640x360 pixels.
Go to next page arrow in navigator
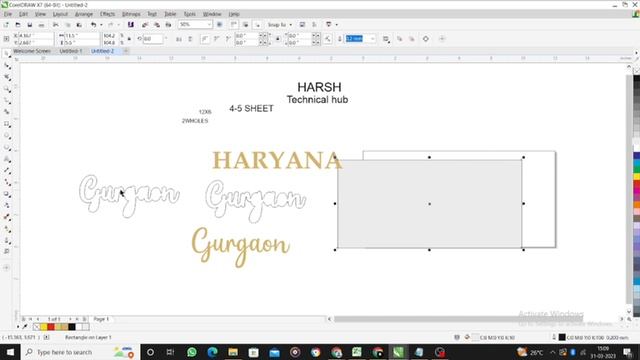point(70,319)
